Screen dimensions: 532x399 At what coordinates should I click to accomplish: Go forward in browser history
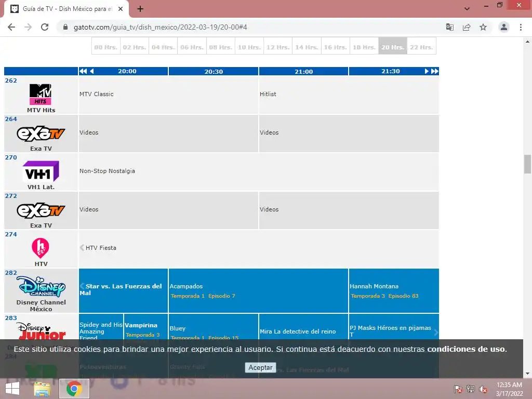[28, 27]
